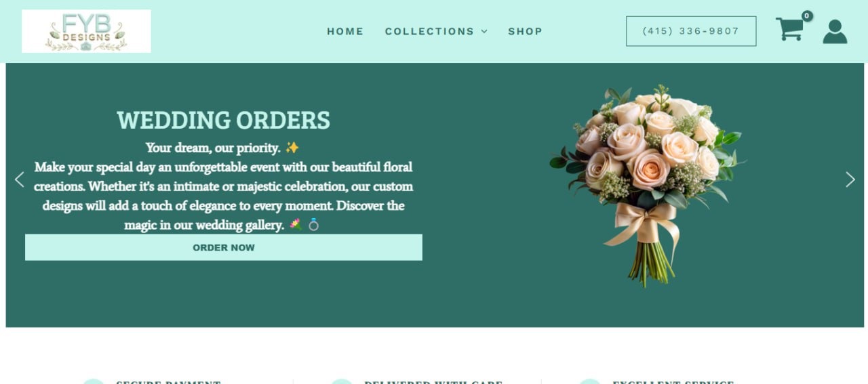The width and height of the screenshot is (868, 384).
Task: Click the Excellent Service label
Action: click(x=673, y=382)
